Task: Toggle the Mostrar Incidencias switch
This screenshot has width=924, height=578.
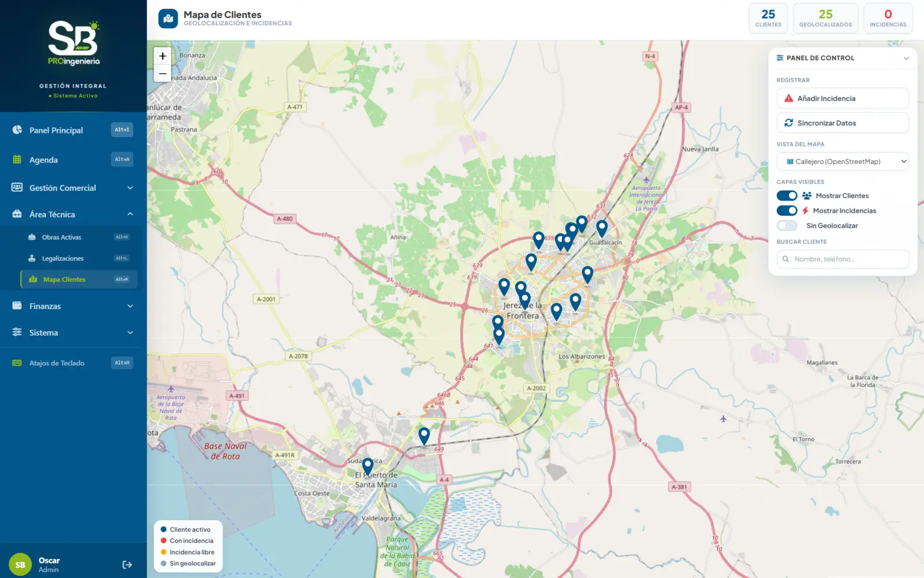Action: (x=787, y=210)
